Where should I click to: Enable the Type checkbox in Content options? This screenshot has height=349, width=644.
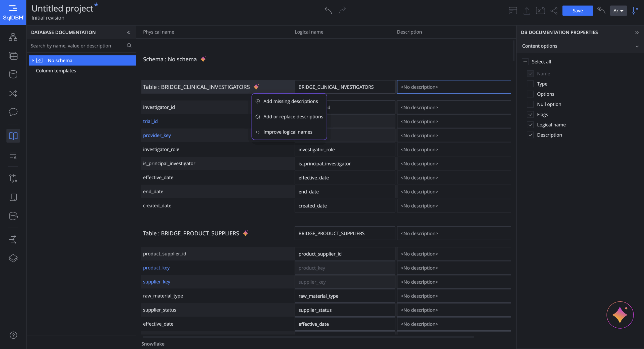pyautogui.click(x=531, y=84)
